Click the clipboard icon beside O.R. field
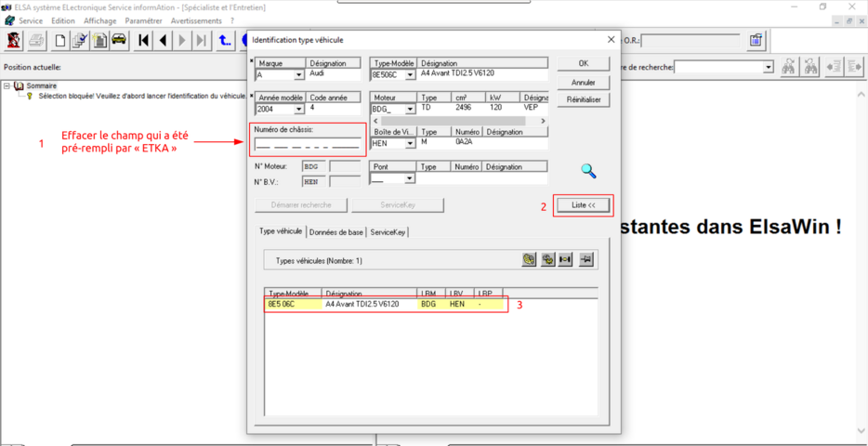 coord(756,40)
